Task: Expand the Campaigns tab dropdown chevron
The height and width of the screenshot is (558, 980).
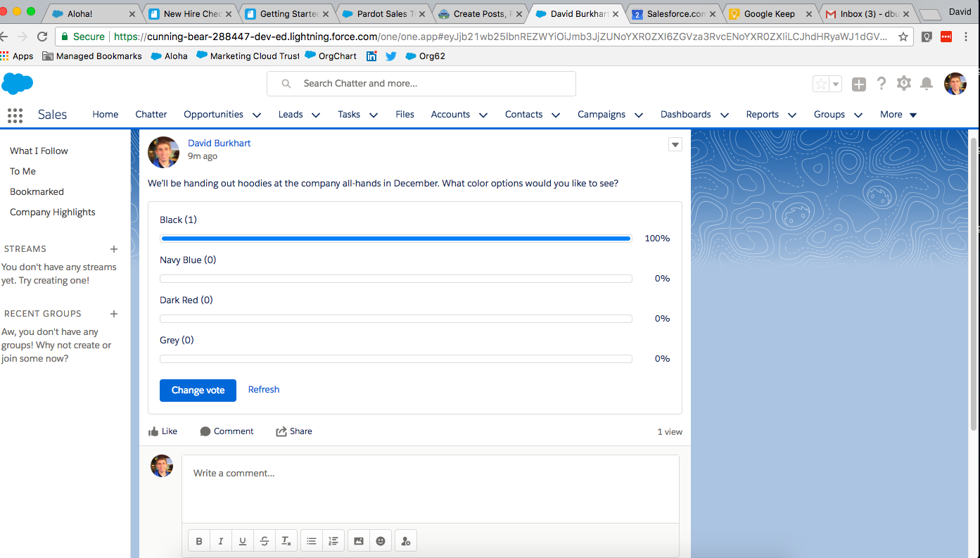Action: [639, 115]
